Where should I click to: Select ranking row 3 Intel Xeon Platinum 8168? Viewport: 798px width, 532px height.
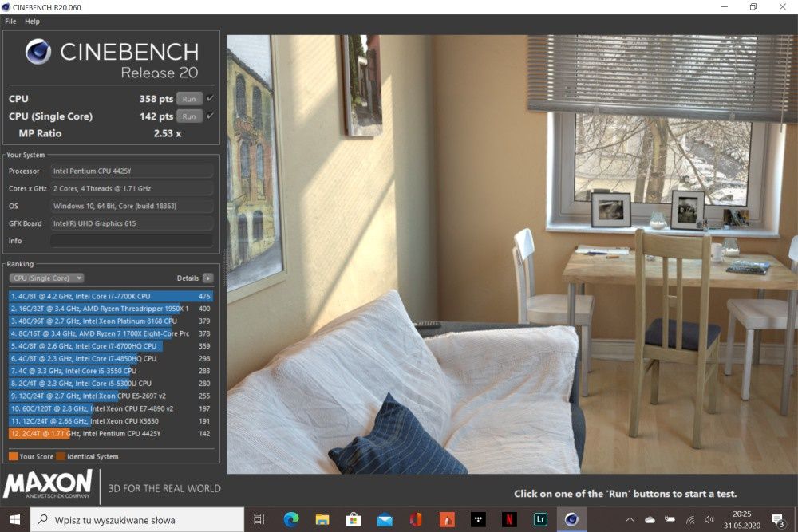[110, 321]
